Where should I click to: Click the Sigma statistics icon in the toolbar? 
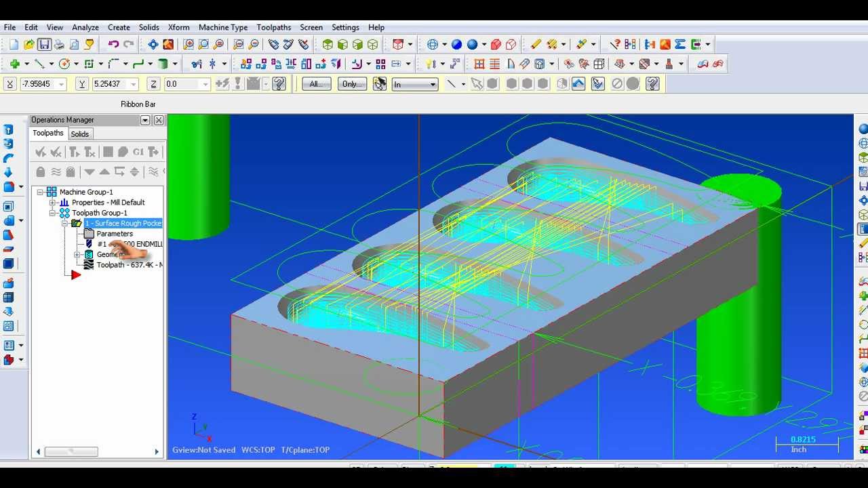[x=680, y=45]
